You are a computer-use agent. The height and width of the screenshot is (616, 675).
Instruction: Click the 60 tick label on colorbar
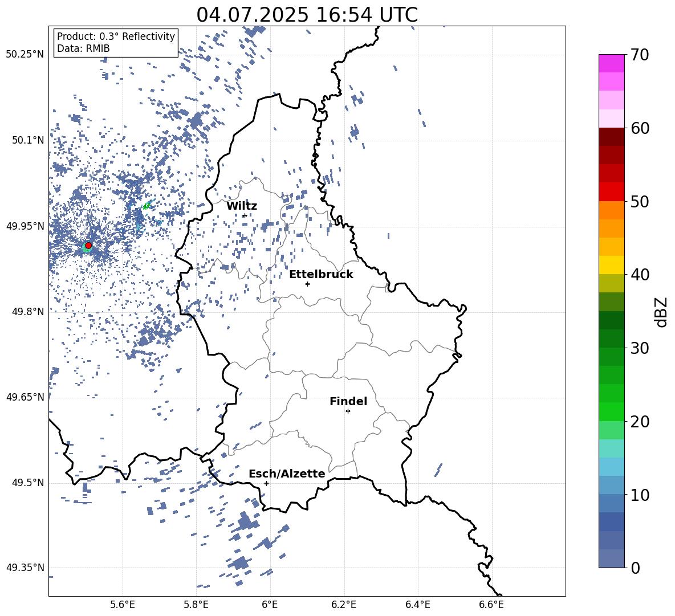pyautogui.click(x=639, y=128)
